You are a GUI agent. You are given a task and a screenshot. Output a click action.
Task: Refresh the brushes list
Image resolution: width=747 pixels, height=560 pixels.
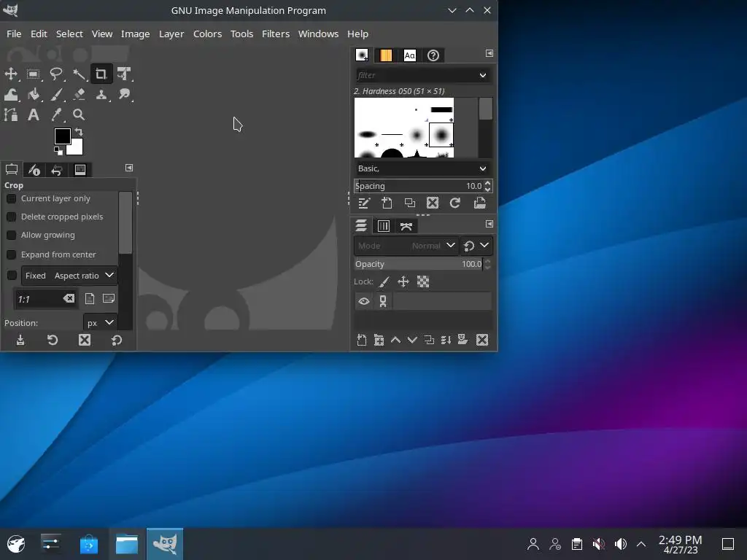[455, 203]
